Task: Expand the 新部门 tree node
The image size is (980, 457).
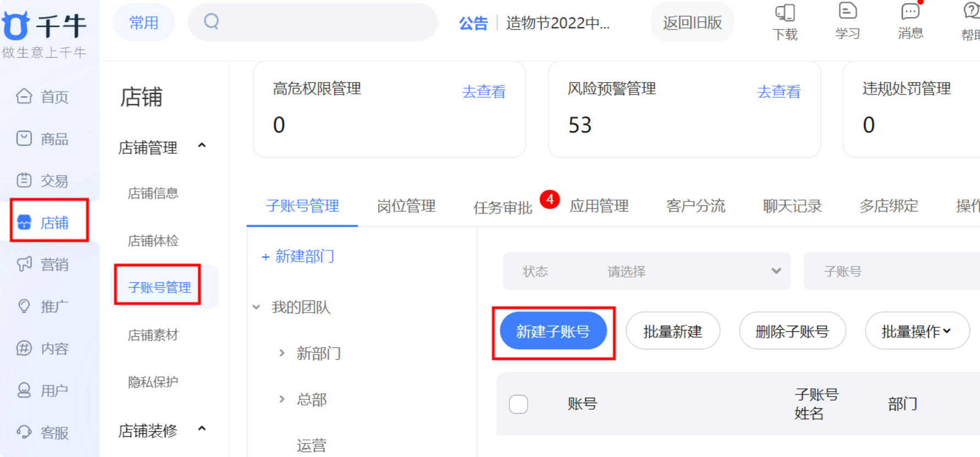Action: (281, 353)
